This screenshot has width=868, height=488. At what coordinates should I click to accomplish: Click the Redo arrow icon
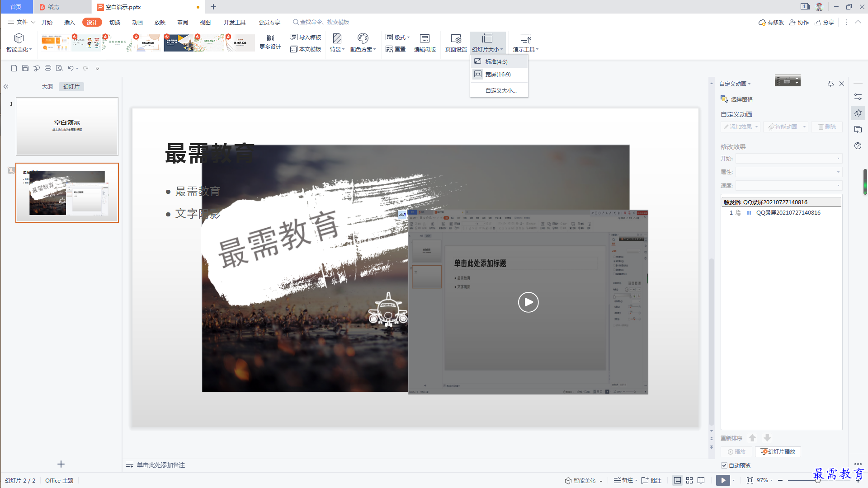[85, 68]
